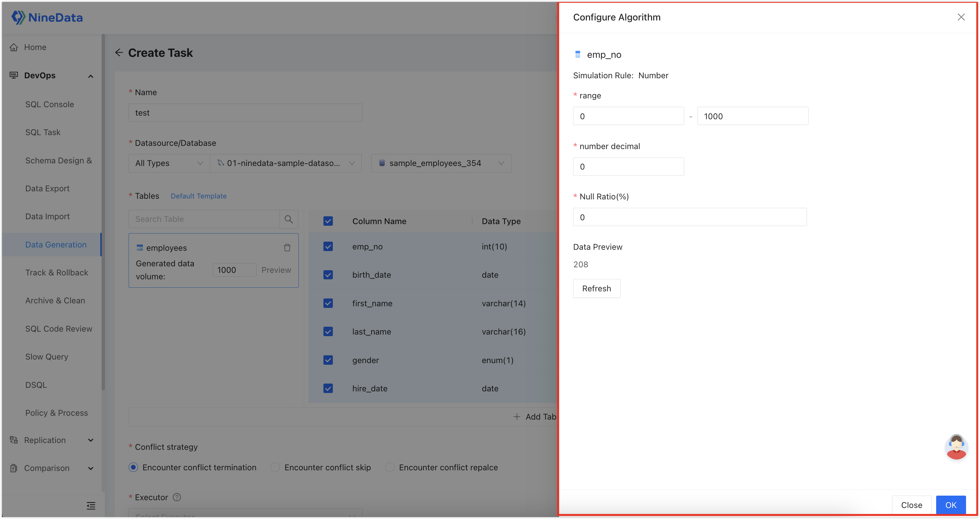980x519 pixels.
Task: Uncheck the emp_no column checkbox
Action: click(x=328, y=247)
